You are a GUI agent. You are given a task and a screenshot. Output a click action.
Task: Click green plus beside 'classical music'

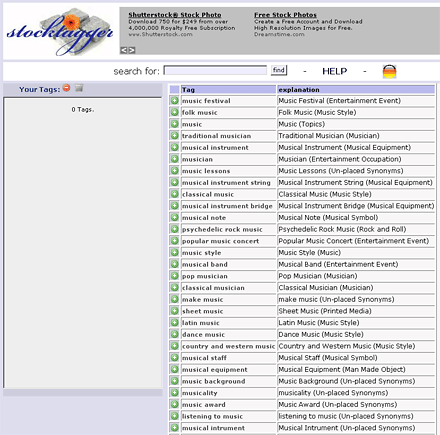pyautogui.click(x=174, y=194)
